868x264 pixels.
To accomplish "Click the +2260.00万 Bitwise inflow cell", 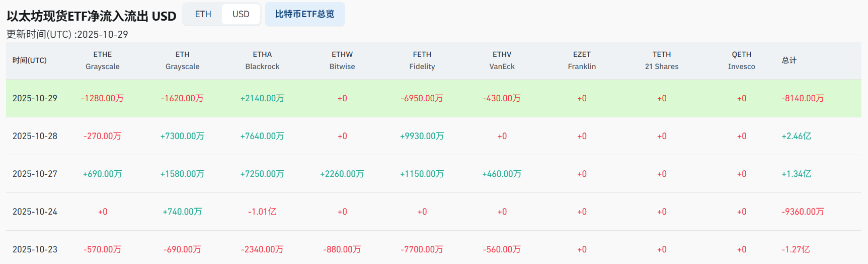I will [342, 174].
